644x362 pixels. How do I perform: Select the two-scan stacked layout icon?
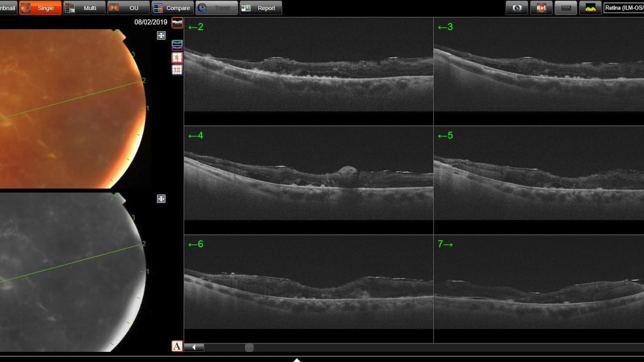[177, 45]
